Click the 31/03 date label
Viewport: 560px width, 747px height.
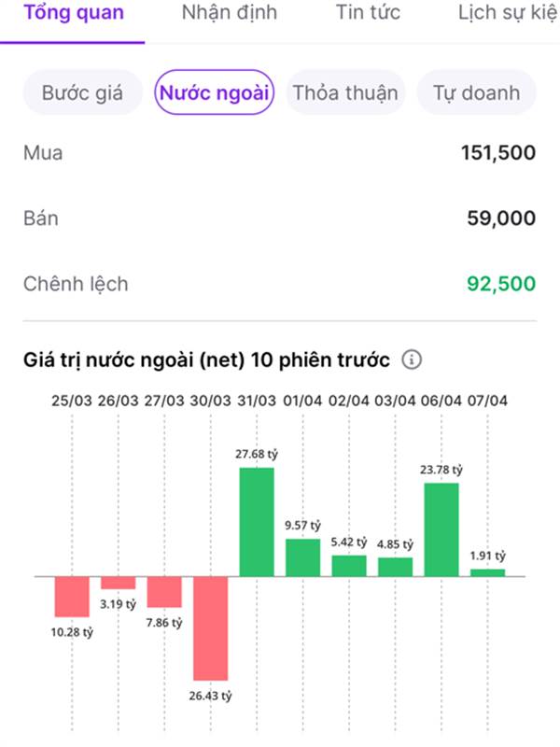click(x=257, y=401)
